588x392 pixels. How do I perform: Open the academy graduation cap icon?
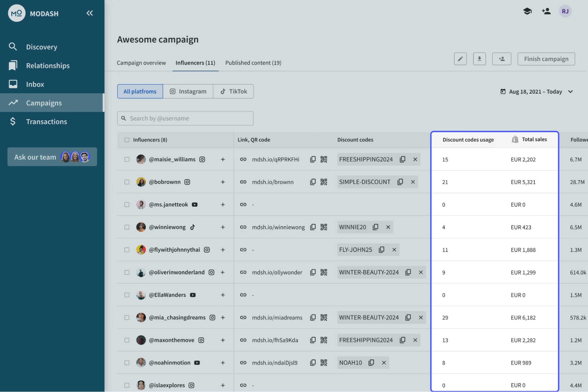coord(527,11)
